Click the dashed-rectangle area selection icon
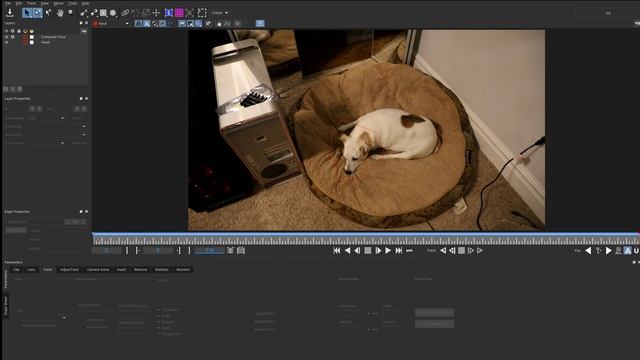640x360 pixels. [202, 13]
